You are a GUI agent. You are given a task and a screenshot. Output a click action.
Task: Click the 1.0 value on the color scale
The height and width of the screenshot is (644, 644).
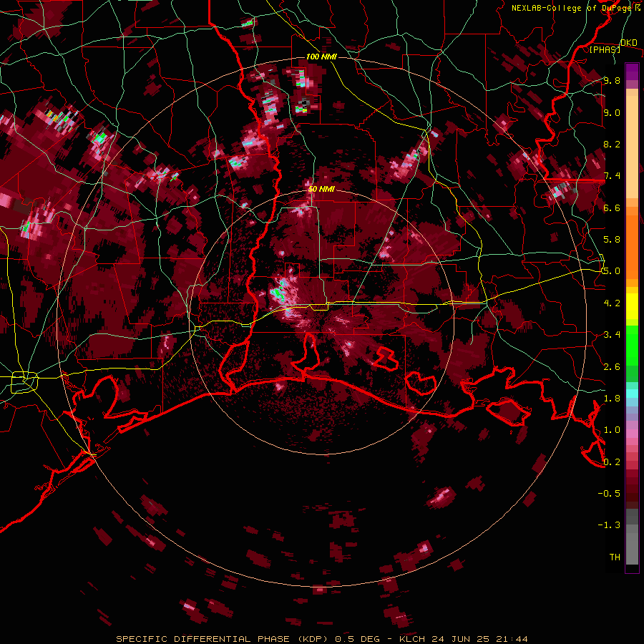coord(612,430)
